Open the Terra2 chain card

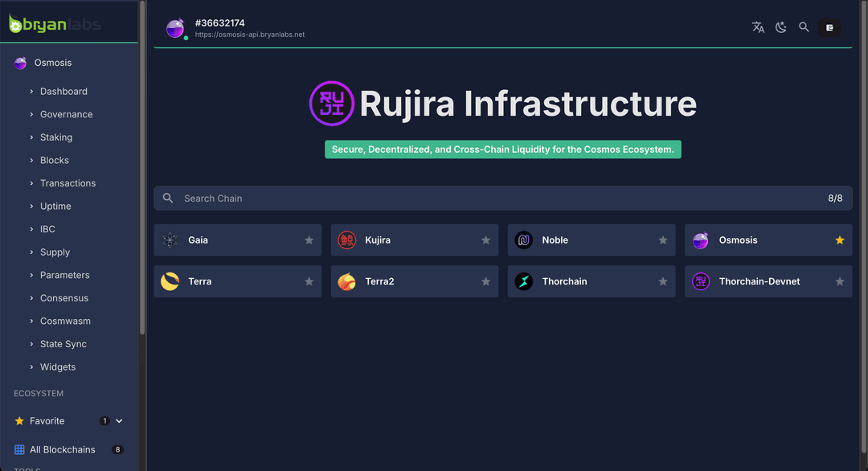click(x=415, y=281)
